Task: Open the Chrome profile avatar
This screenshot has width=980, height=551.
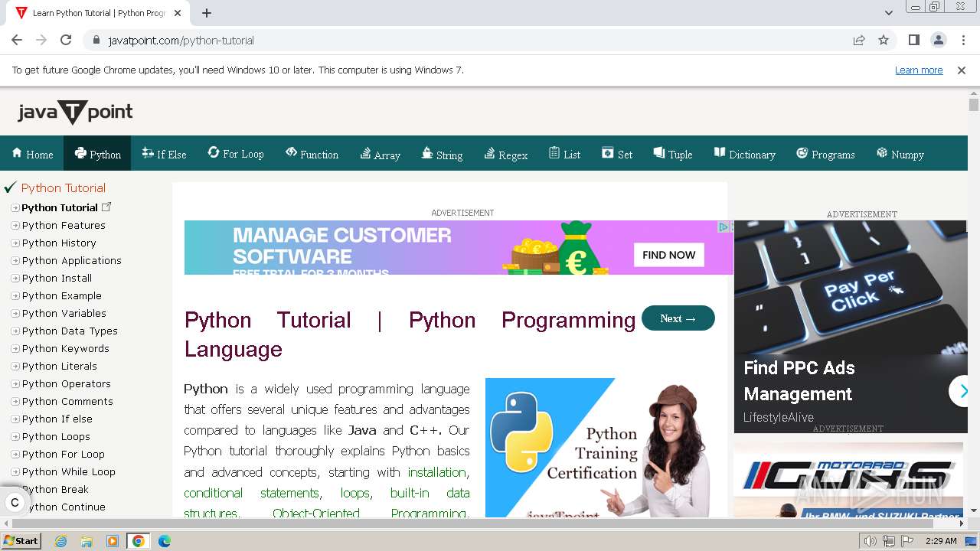Action: click(938, 40)
